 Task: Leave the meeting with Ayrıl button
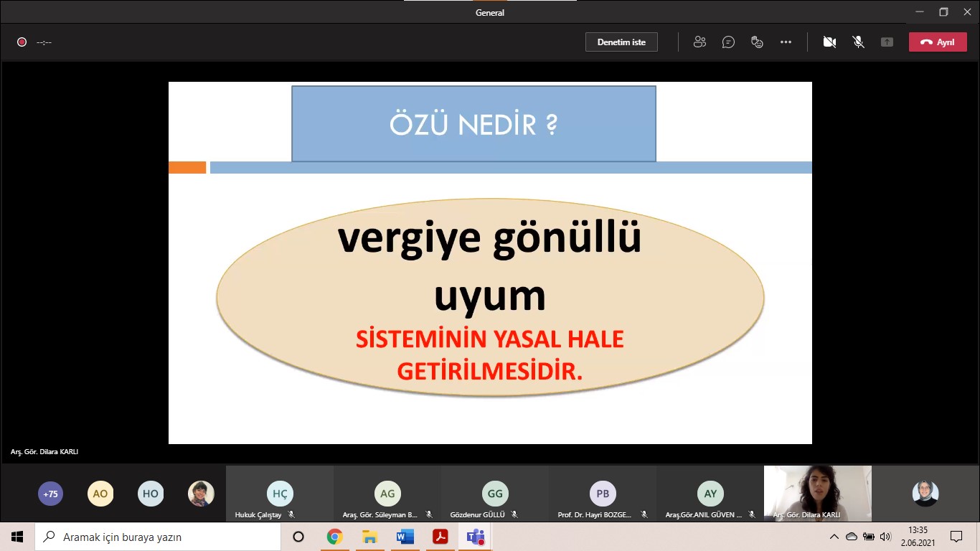coord(937,42)
